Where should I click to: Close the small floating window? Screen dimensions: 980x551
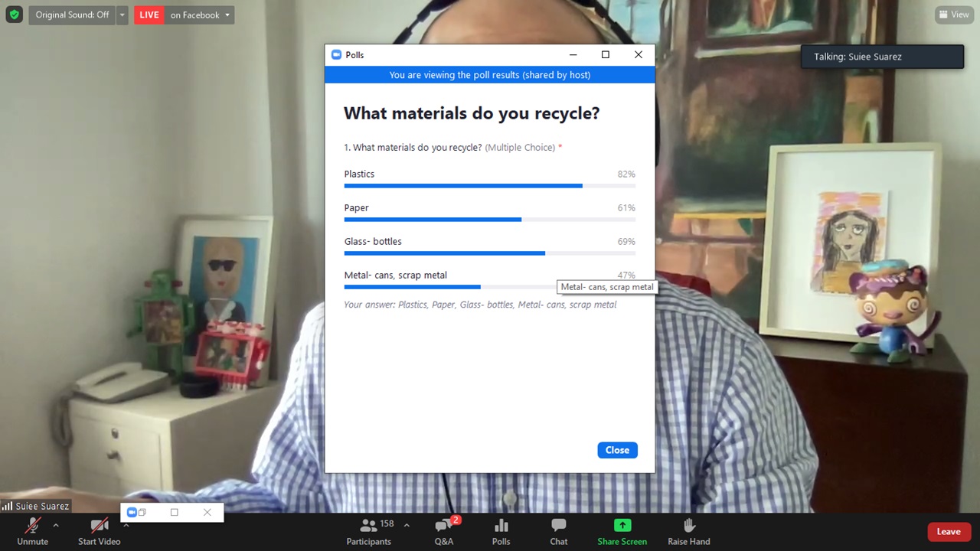[x=207, y=512]
